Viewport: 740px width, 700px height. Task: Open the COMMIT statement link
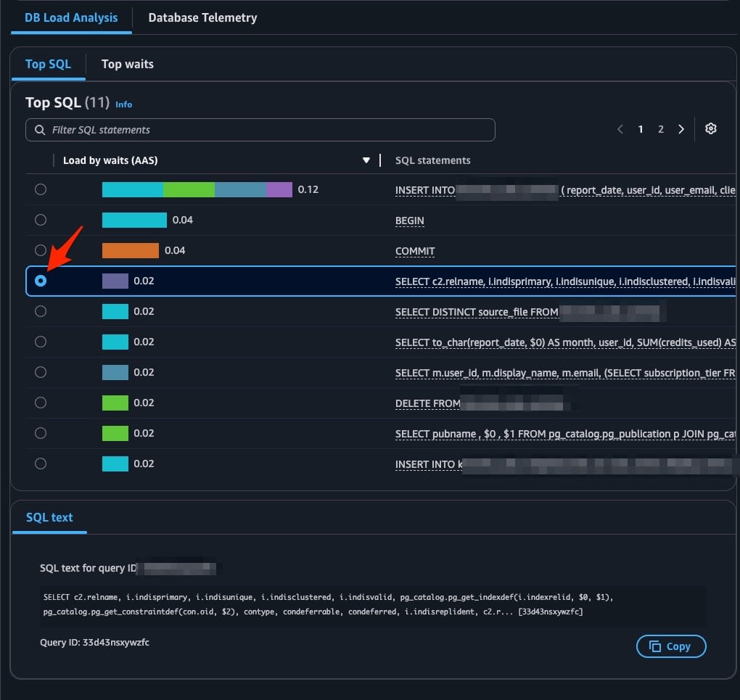click(x=415, y=251)
